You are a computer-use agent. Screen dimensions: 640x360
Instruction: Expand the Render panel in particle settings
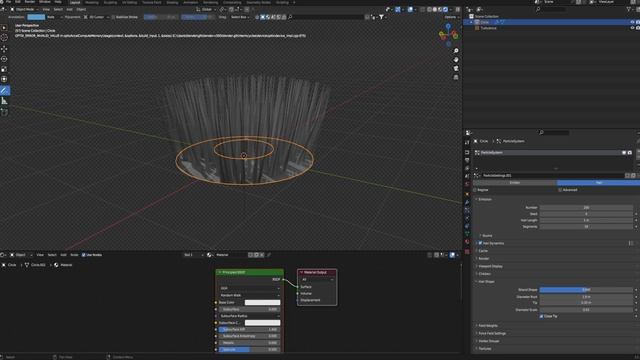(x=483, y=258)
